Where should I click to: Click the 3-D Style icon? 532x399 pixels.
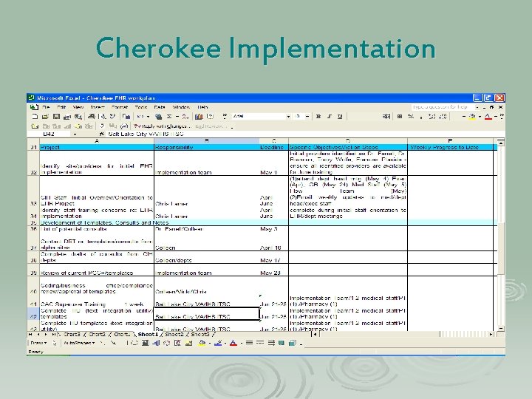coord(292,343)
